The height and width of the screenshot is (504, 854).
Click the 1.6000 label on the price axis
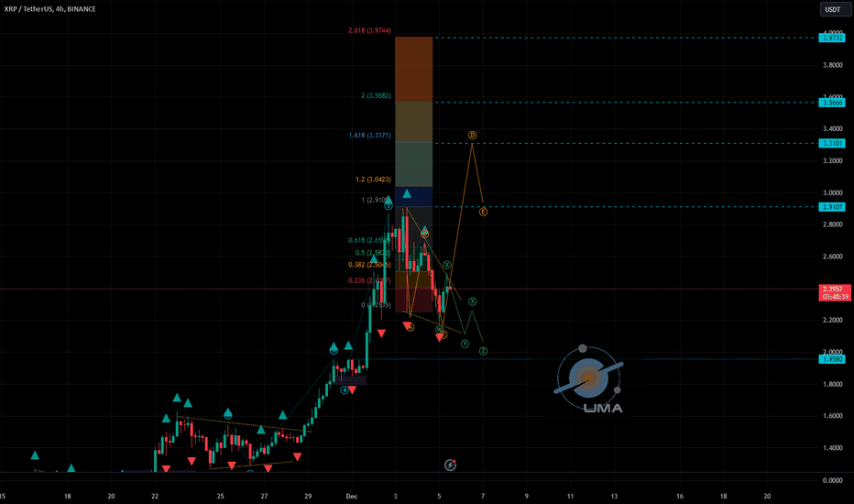(832, 416)
